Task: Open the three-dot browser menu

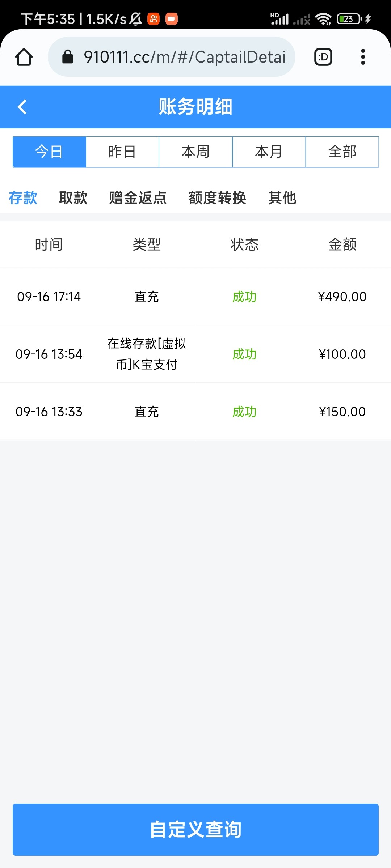Action: click(363, 57)
